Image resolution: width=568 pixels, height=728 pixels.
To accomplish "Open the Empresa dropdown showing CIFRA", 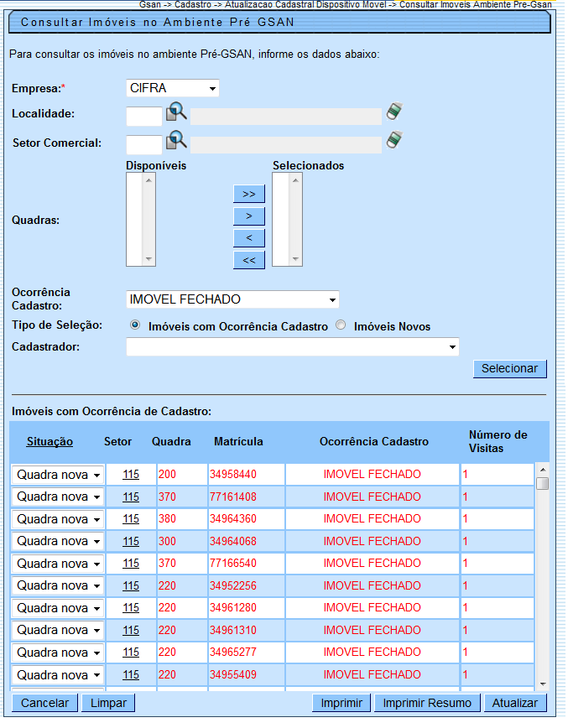I will point(172,88).
